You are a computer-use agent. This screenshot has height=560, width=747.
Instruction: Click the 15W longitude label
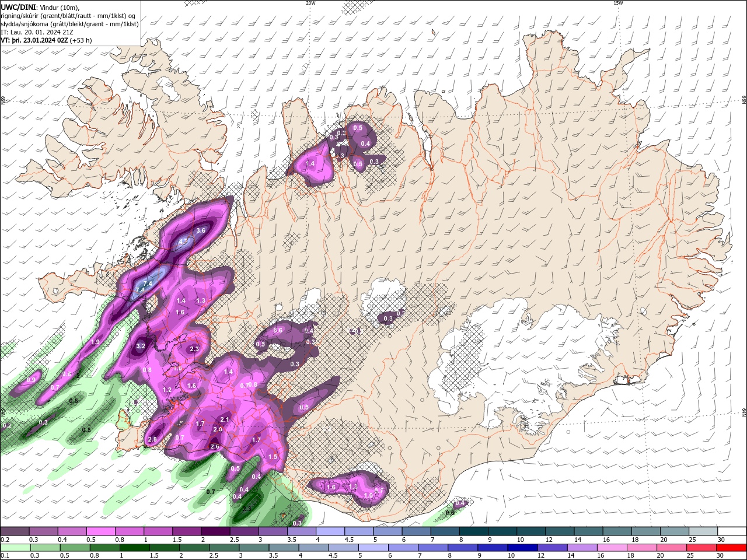tap(617, 3)
